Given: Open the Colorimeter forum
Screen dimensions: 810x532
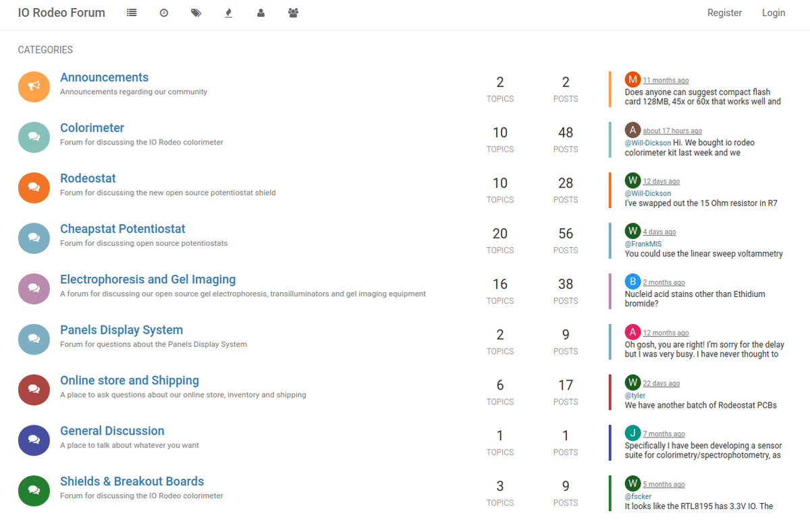Looking at the screenshot, I should 92,128.
